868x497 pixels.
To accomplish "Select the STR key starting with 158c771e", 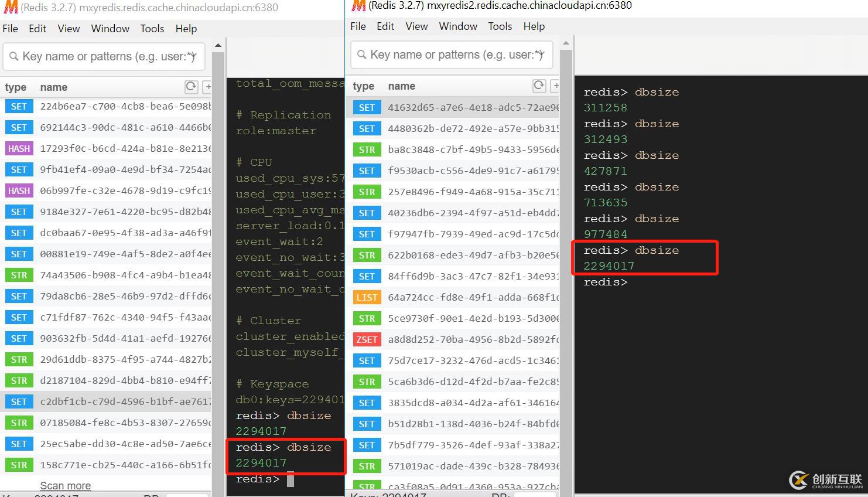I will point(106,465).
